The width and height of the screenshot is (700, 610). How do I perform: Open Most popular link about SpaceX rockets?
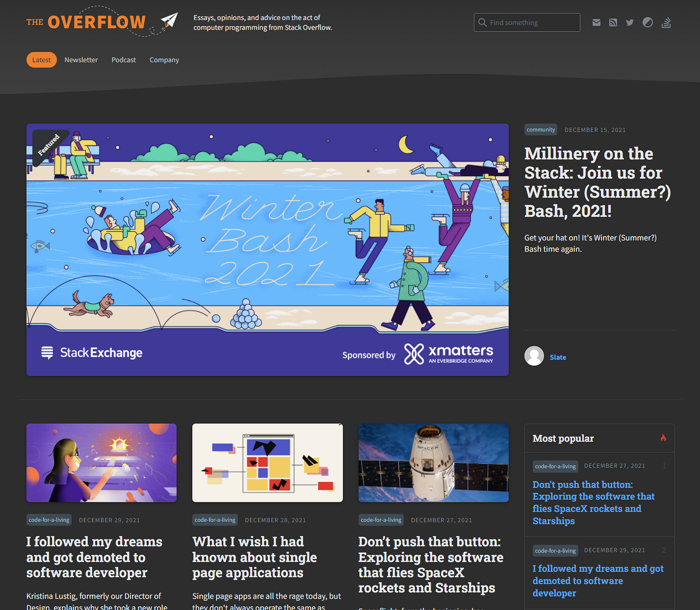(593, 503)
